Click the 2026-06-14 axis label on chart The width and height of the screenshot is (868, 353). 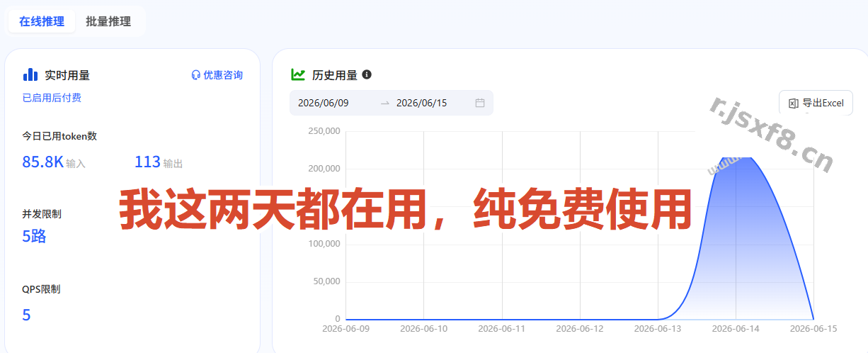(736, 329)
